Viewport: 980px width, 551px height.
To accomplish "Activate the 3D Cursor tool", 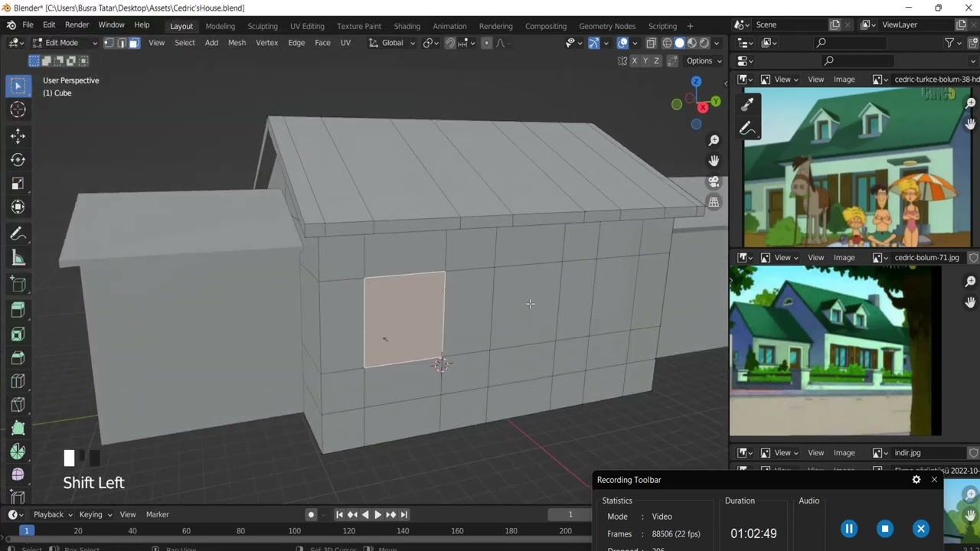I will pyautogui.click(x=18, y=110).
